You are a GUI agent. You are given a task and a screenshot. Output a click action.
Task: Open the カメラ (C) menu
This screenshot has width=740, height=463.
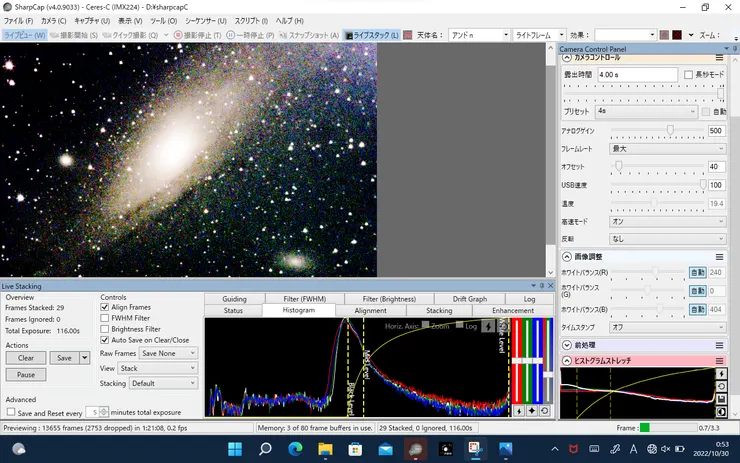coord(53,21)
